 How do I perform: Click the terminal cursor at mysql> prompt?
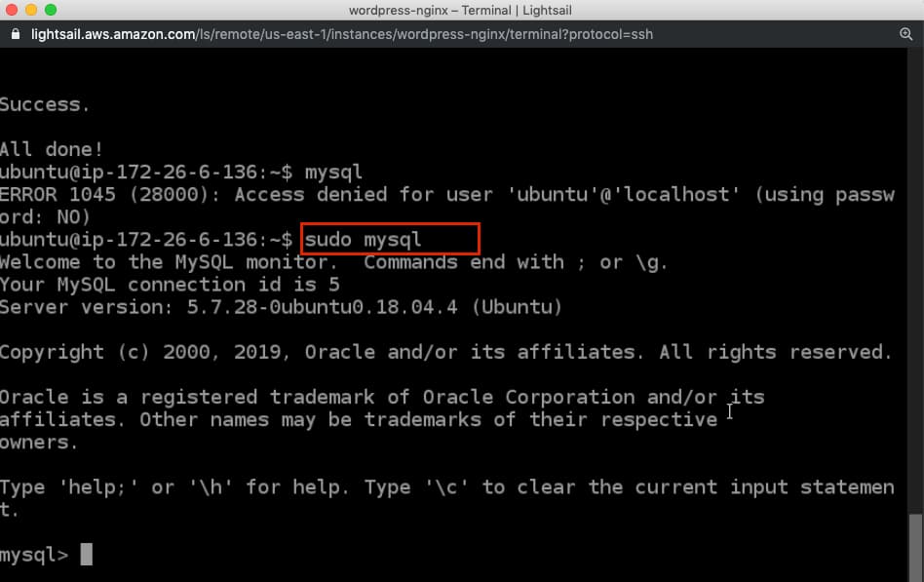(86, 555)
